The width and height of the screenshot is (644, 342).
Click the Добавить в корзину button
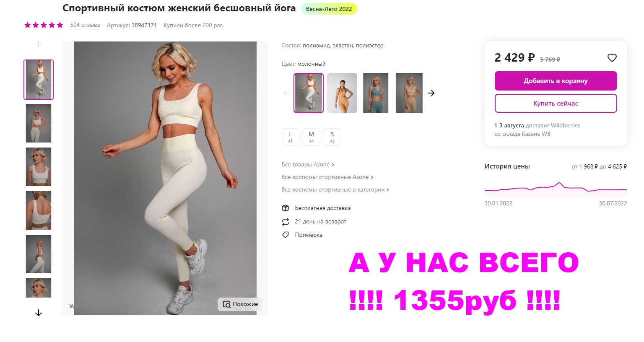pos(556,81)
